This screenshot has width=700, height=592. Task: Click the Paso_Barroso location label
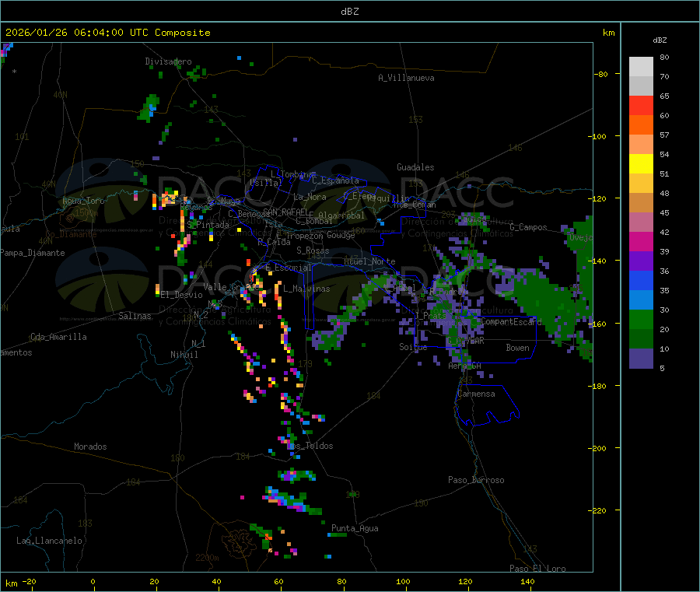476,480
